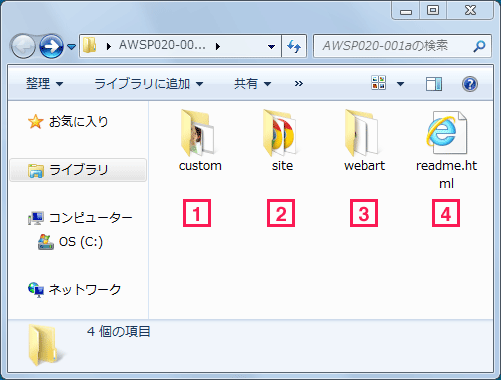The width and height of the screenshot is (501, 380).
Task: Click the OS (C:) drive icon
Action: click(46, 242)
